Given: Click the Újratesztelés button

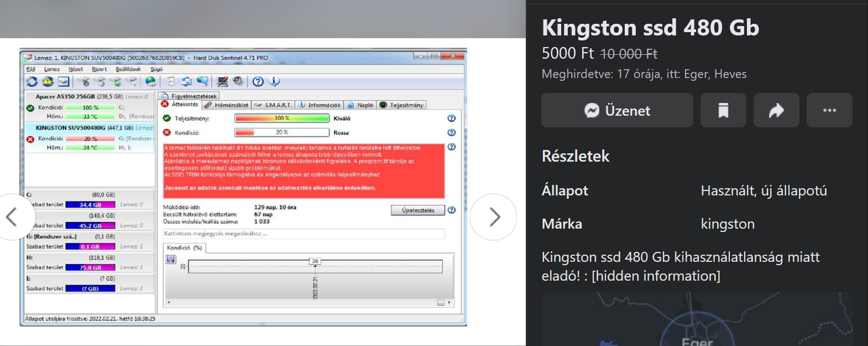Looking at the screenshot, I should click(x=418, y=210).
